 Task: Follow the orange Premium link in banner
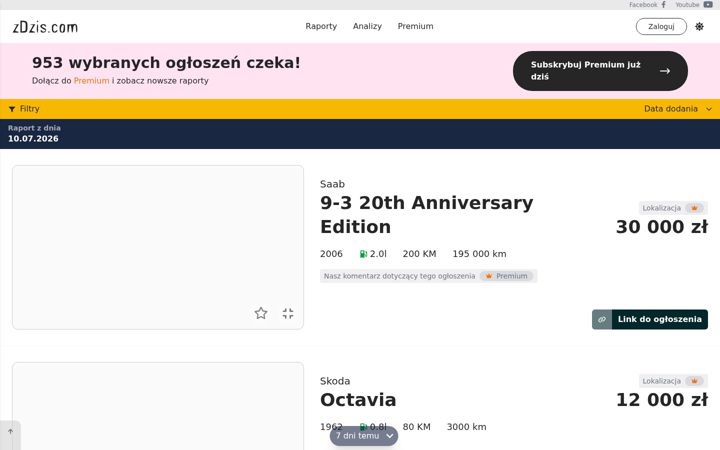point(91,81)
